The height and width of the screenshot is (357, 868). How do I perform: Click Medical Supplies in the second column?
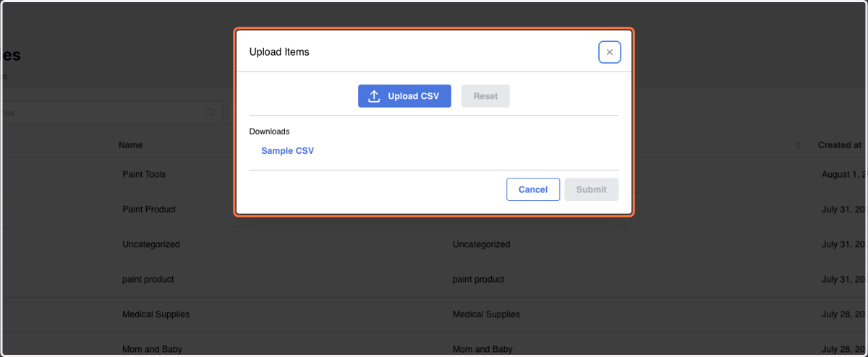pos(486,314)
